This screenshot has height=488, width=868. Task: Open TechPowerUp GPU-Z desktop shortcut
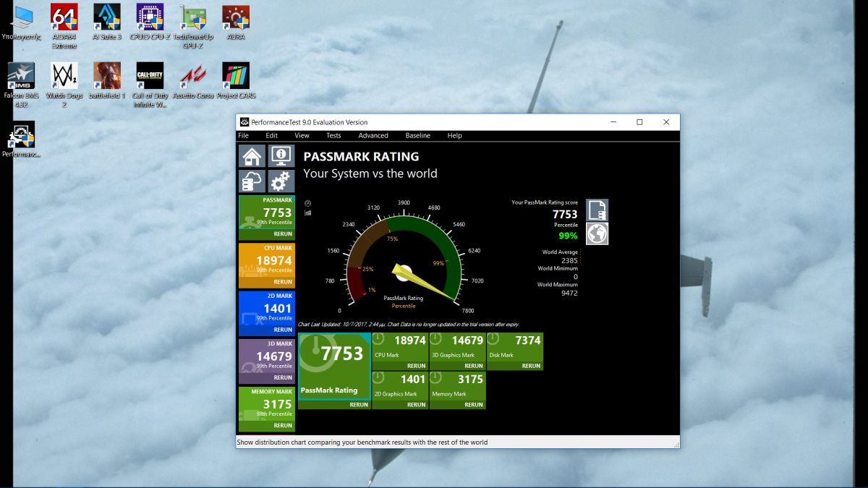(192, 26)
